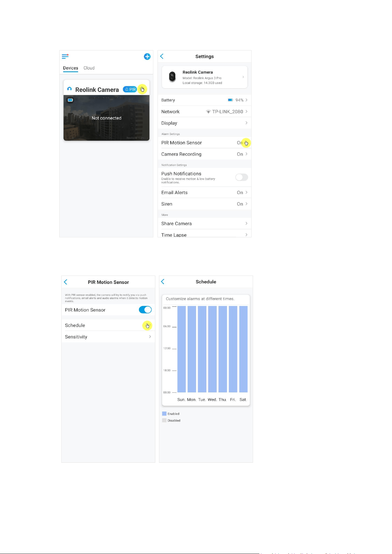Tap the Display label
Image resolution: width=392 pixels, height=554 pixels.
click(x=169, y=123)
